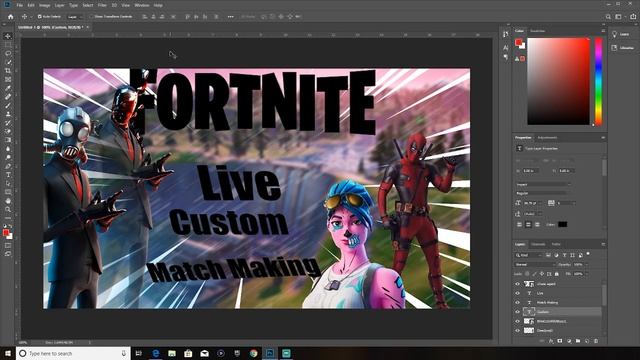Select the Brush tool
Image resolution: width=640 pixels, height=360 pixels.
tap(8, 105)
